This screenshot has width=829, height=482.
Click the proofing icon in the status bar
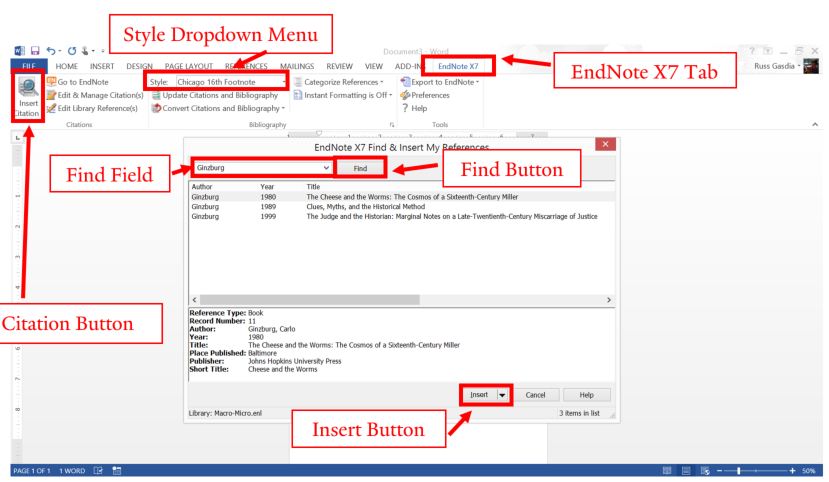click(x=98, y=470)
